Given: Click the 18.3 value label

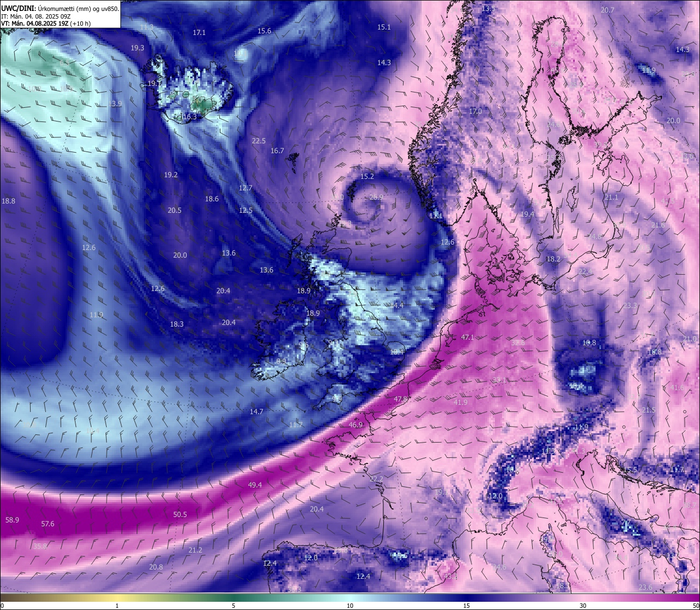Looking at the screenshot, I should click(177, 324).
